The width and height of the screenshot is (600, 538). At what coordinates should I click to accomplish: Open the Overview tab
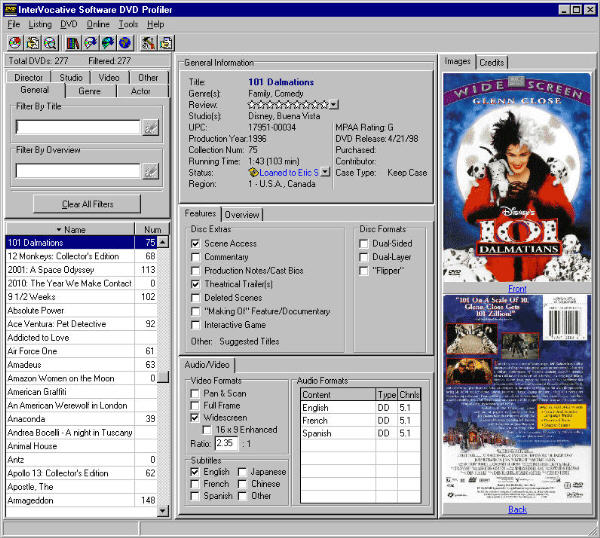(x=242, y=215)
